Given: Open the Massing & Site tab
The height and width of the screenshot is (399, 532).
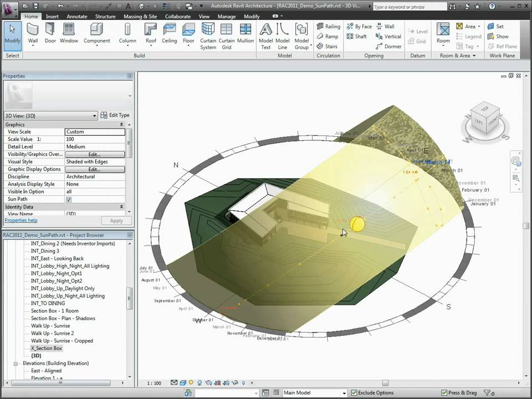Looking at the screenshot, I should [140, 16].
